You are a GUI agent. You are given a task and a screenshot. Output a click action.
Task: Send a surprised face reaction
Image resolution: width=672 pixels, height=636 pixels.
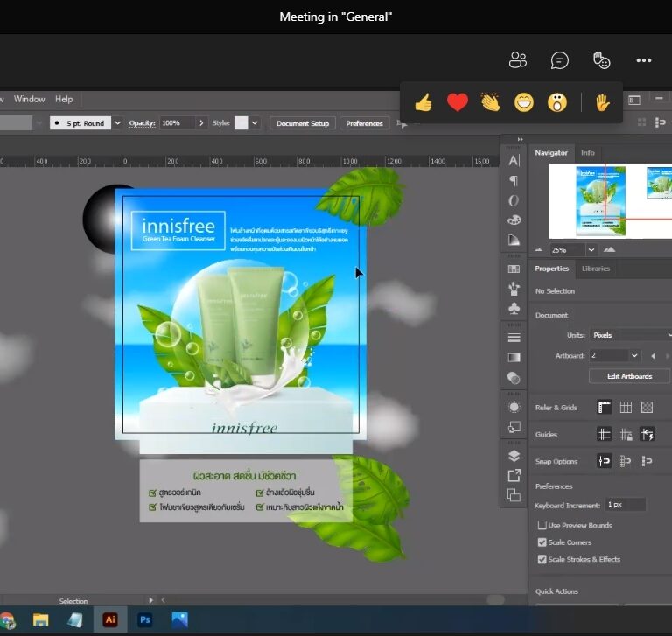pos(557,102)
